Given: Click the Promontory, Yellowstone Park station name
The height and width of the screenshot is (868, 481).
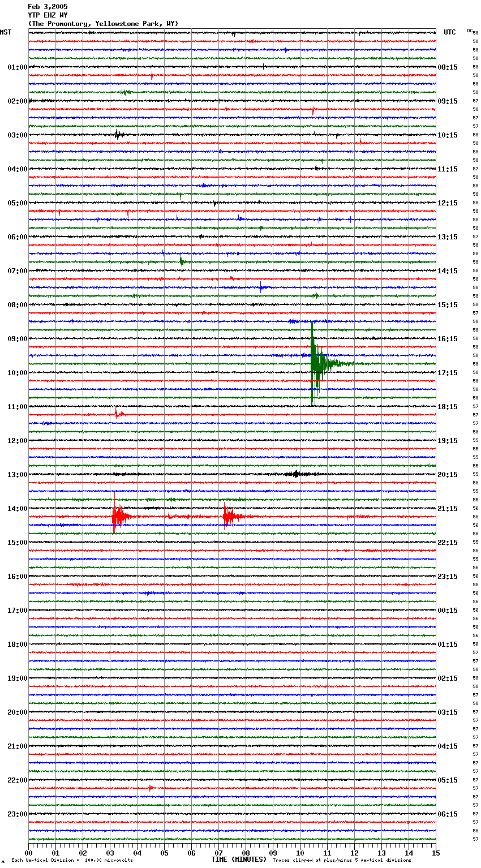Looking at the screenshot, I should coord(103,24).
